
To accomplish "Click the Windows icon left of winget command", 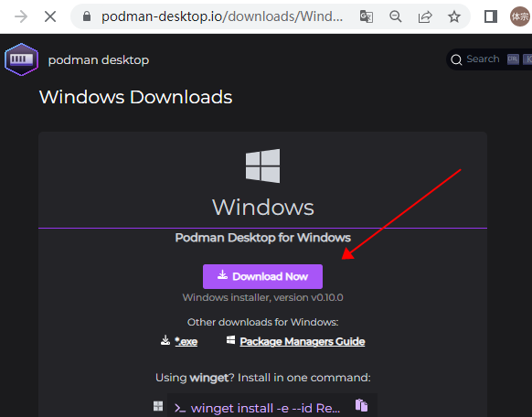I will click(158, 406).
